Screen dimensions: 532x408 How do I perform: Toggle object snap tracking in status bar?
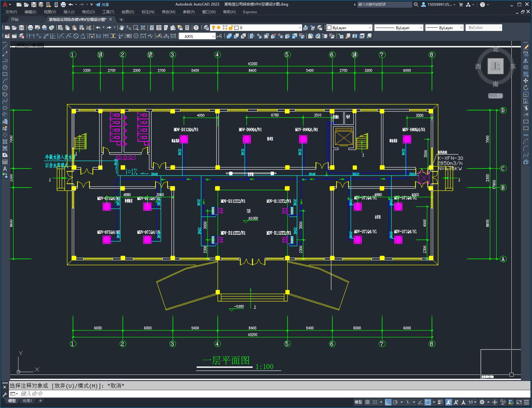coord(420,402)
